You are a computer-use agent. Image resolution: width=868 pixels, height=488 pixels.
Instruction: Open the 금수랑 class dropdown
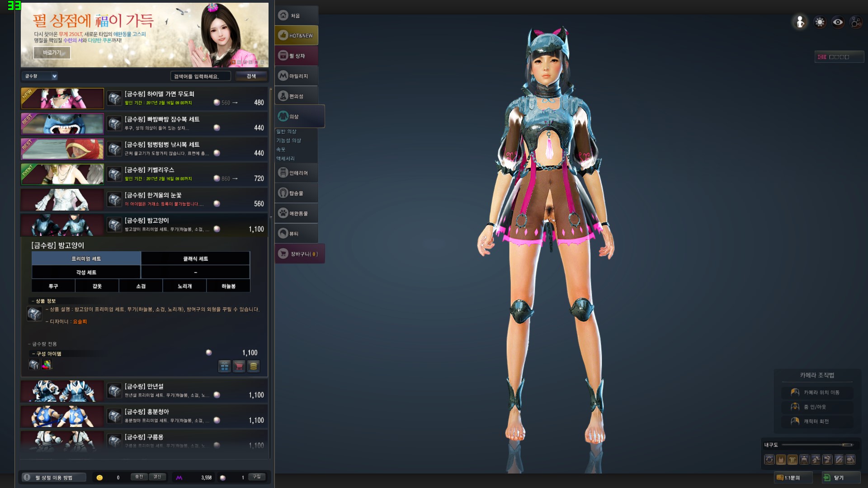[x=40, y=76]
